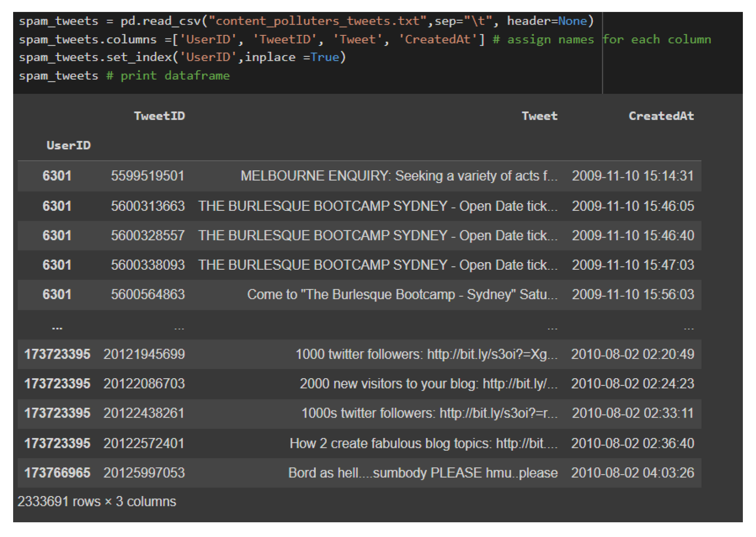This screenshot has height=537, width=756.
Task: Click the spam_tweets.set_index code line
Action: (182, 57)
